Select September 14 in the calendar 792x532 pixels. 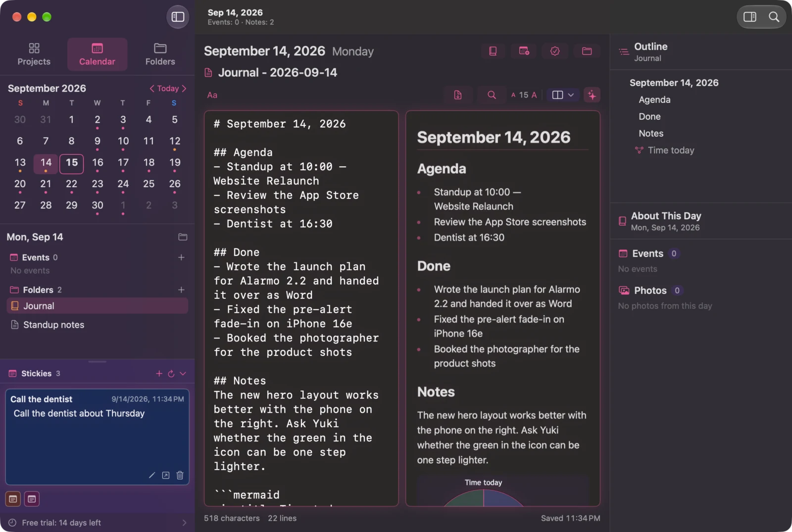pyautogui.click(x=46, y=163)
